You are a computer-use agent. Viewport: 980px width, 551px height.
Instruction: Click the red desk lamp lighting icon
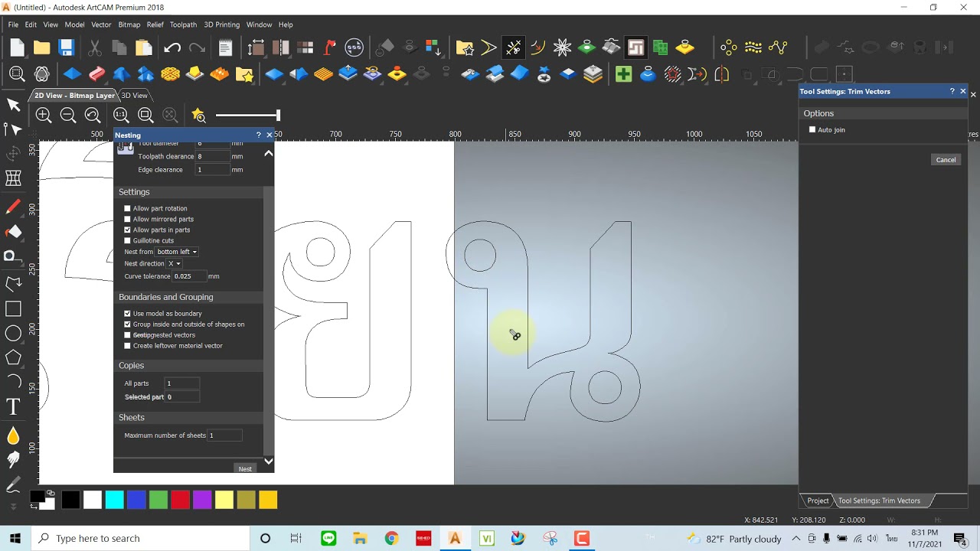(330, 47)
